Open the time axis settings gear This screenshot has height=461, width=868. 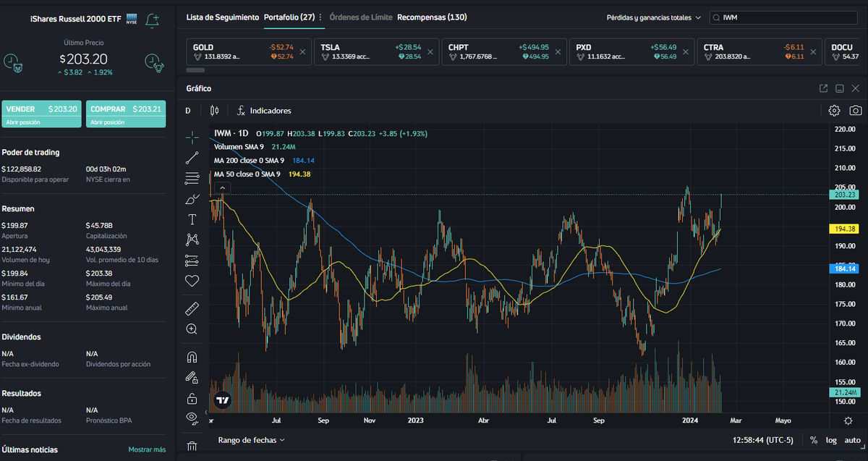coord(848,420)
